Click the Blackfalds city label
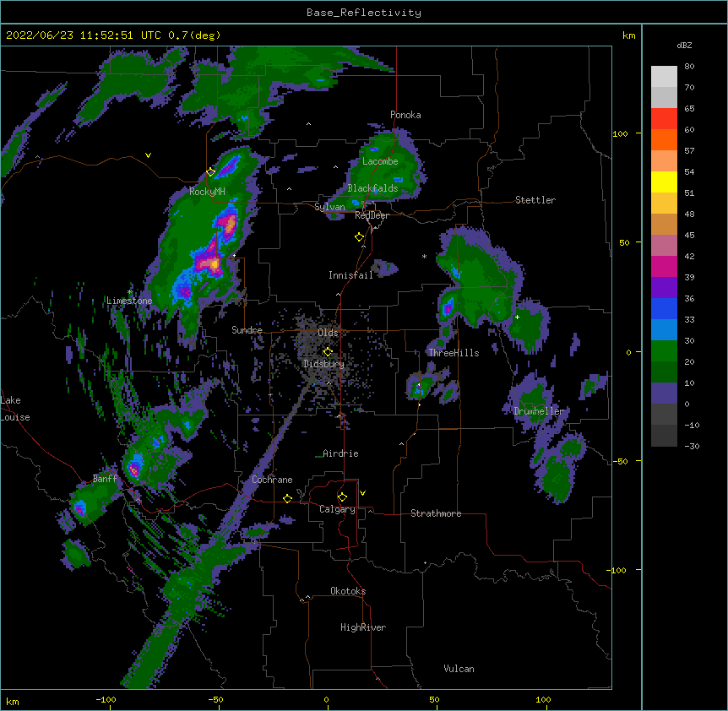The image size is (728, 711). point(372,188)
